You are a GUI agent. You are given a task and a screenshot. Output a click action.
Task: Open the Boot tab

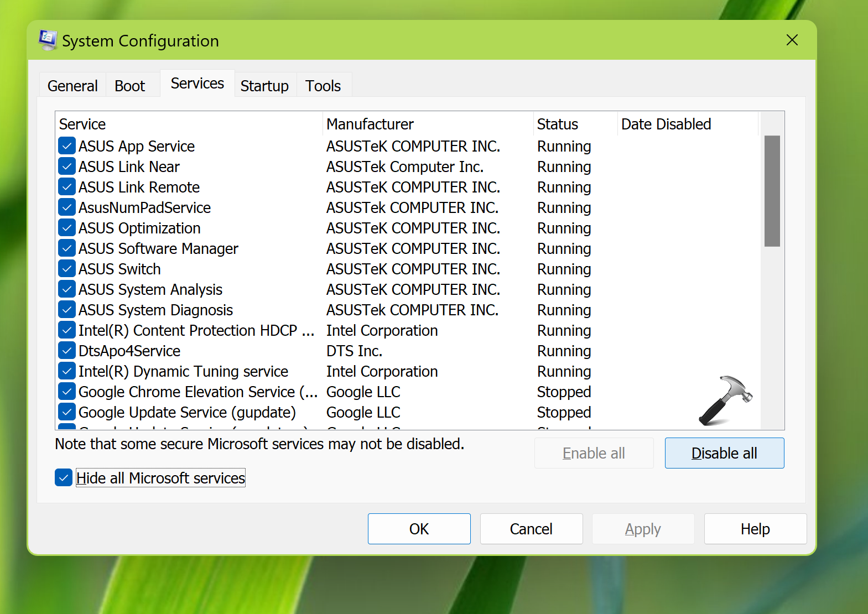(130, 86)
